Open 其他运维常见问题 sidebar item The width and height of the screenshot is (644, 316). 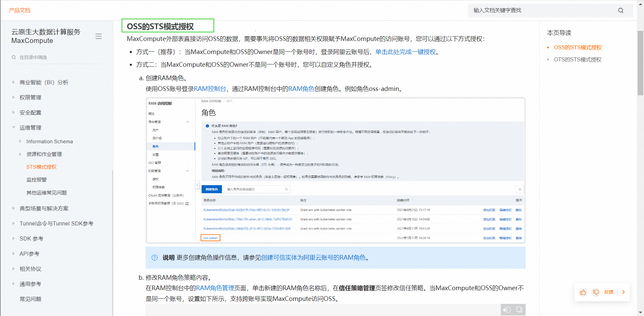pos(47,193)
